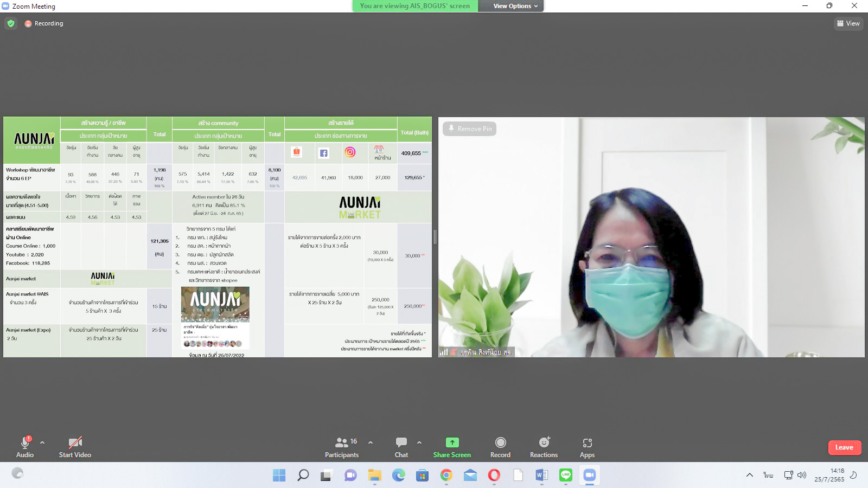Open Windows Search in taskbar

tap(303, 476)
